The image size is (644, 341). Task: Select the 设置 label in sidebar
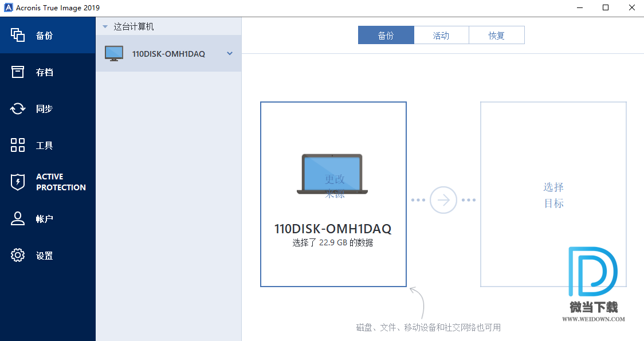tap(44, 256)
